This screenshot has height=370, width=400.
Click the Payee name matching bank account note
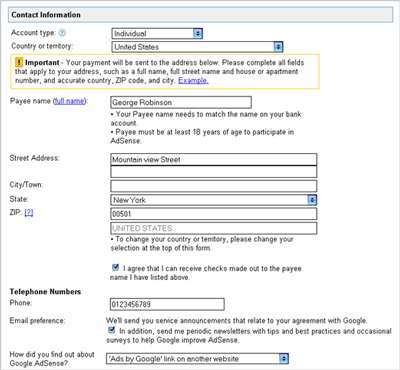[x=206, y=118]
